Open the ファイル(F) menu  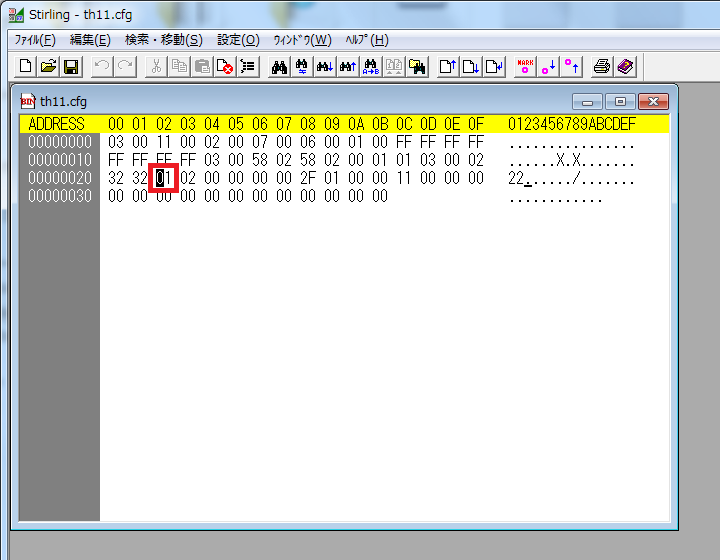pyautogui.click(x=35, y=40)
